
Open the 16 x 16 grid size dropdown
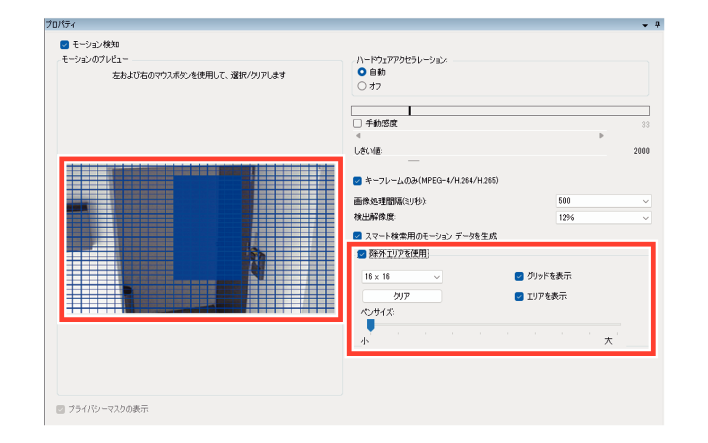(402, 276)
